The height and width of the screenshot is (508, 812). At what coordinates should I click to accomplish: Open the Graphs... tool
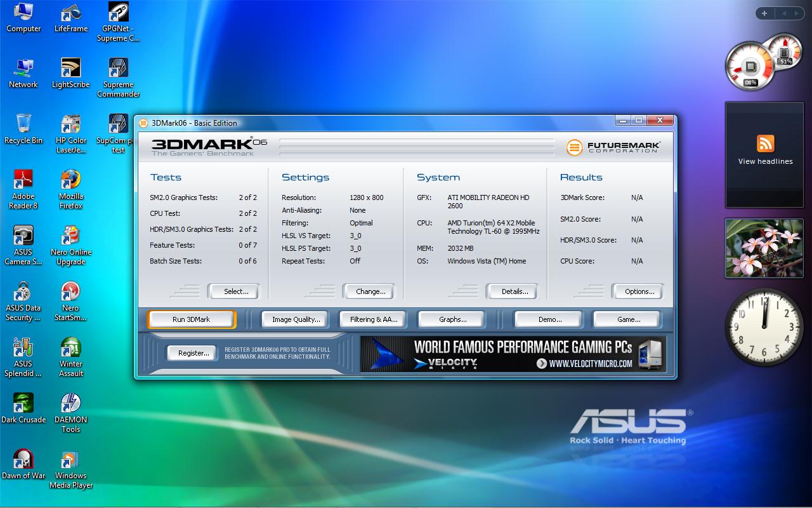(x=452, y=319)
